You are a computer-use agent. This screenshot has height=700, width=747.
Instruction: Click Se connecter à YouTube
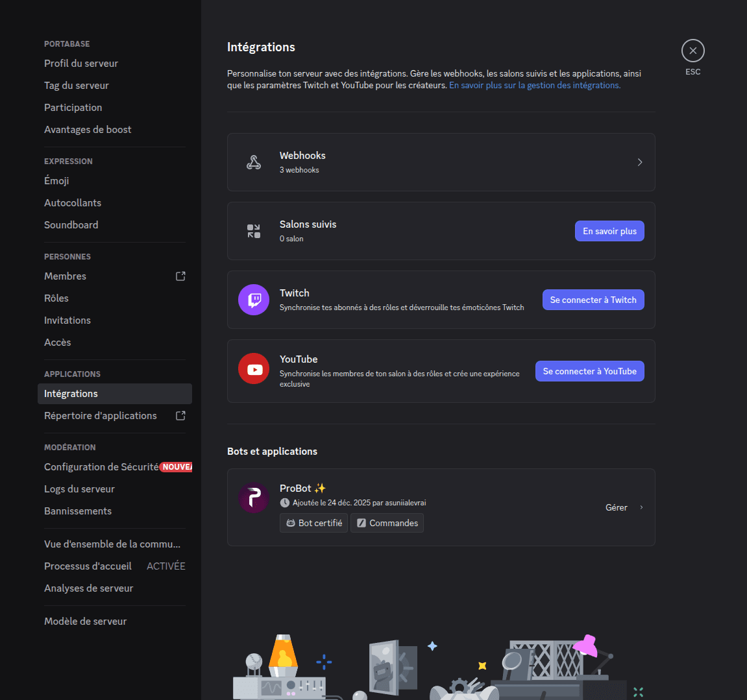click(589, 370)
